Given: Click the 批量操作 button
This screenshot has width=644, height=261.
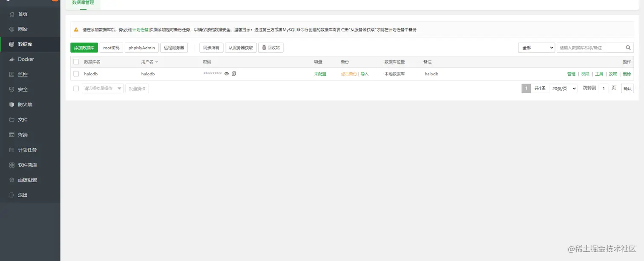Looking at the screenshot, I should (137, 89).
